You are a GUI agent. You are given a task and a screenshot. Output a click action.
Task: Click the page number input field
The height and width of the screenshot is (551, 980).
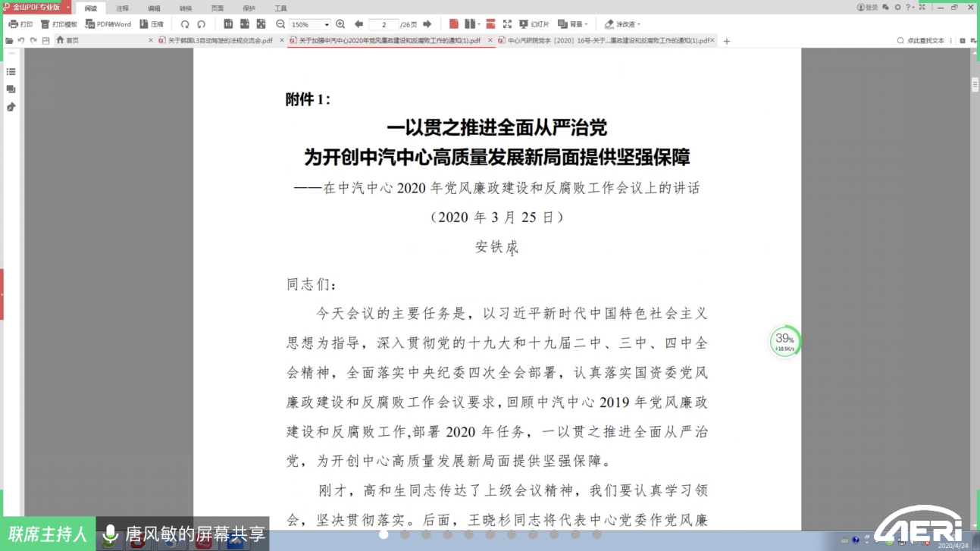(384, 25)
